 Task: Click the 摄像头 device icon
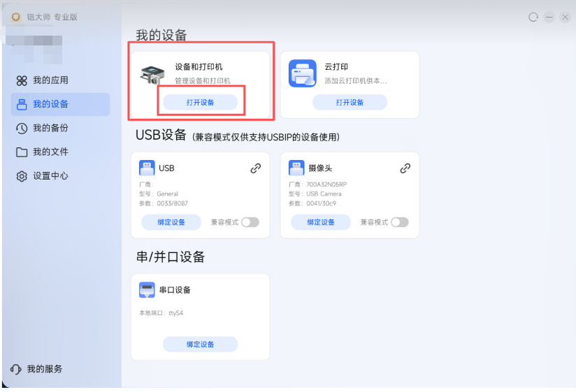pos(296,168)
